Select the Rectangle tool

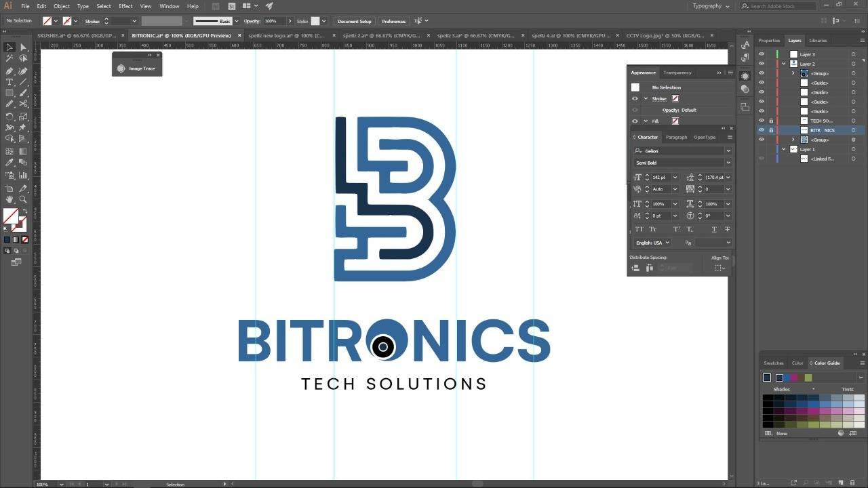tap(9, 94)
